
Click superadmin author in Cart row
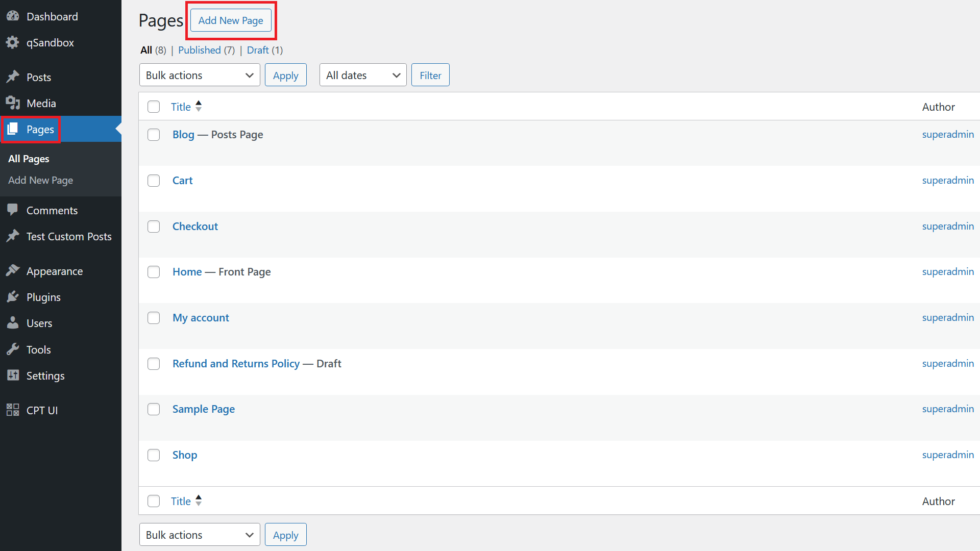pyautogui.click(x=948, y=180)
